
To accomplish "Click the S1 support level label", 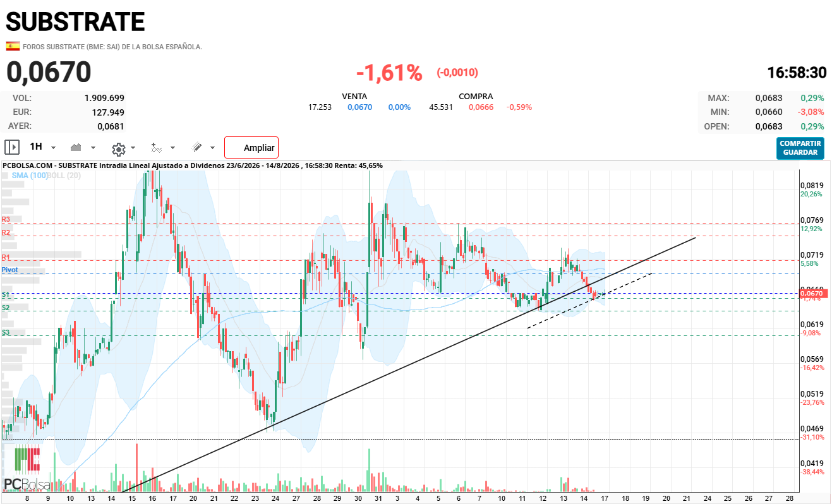I will coord(6,294).
